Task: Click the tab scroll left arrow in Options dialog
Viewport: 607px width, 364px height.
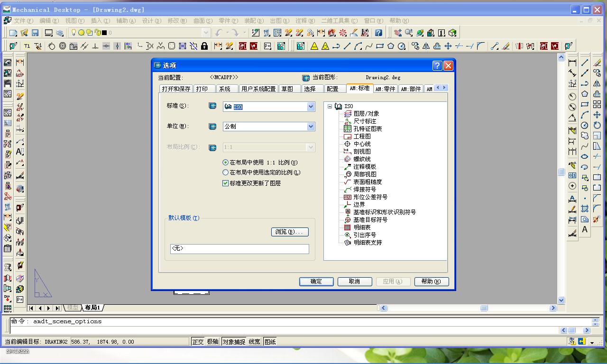Action: (438, 88)
